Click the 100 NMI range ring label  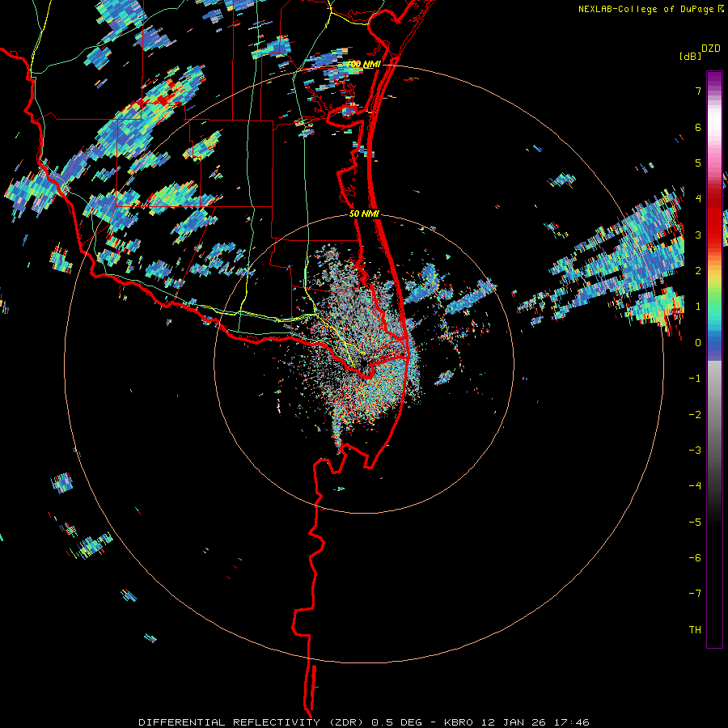pyautogui.click(x=363, y=65)
